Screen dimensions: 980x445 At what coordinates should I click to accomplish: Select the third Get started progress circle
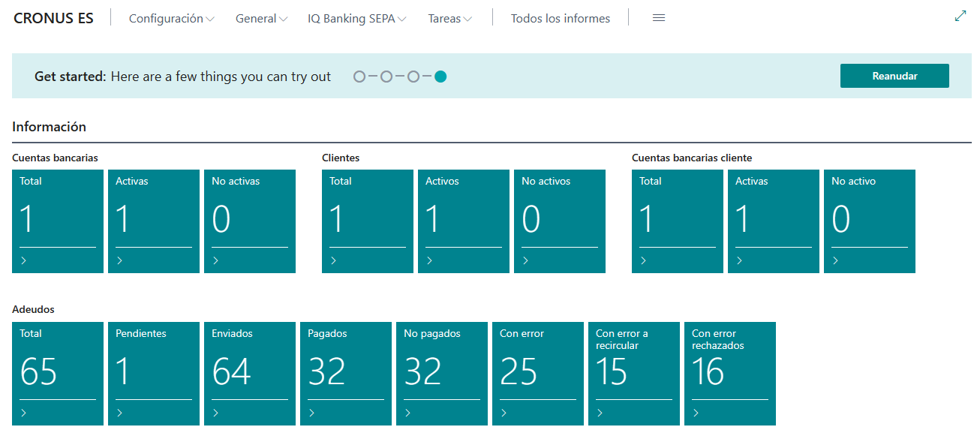[413, 77]
